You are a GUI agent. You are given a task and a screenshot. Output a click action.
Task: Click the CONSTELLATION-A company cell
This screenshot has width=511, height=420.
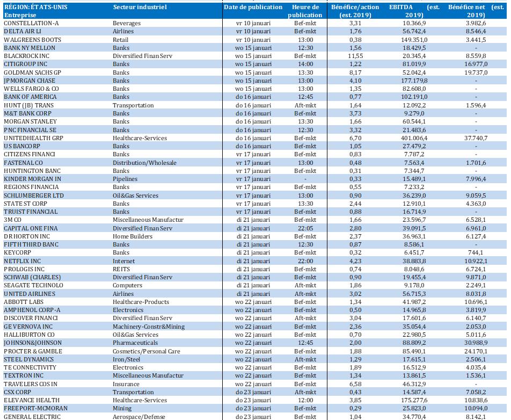pyautogui.click(x=30, y=24)
